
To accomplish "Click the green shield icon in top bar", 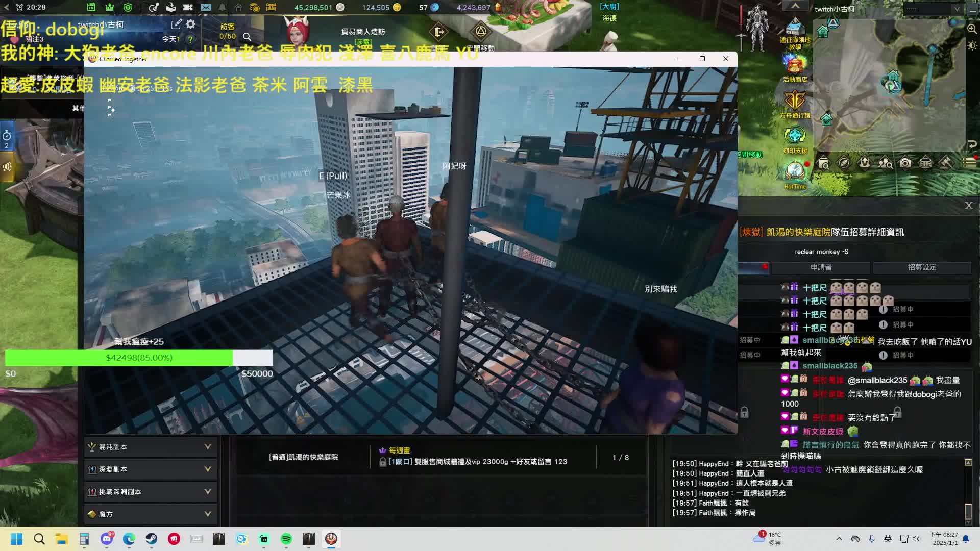I will pos(128,7).
